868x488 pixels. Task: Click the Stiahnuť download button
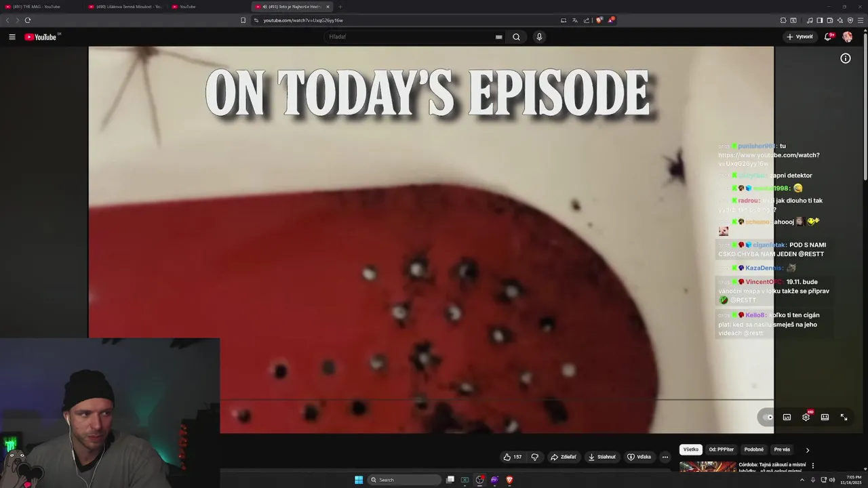(601, 457)
